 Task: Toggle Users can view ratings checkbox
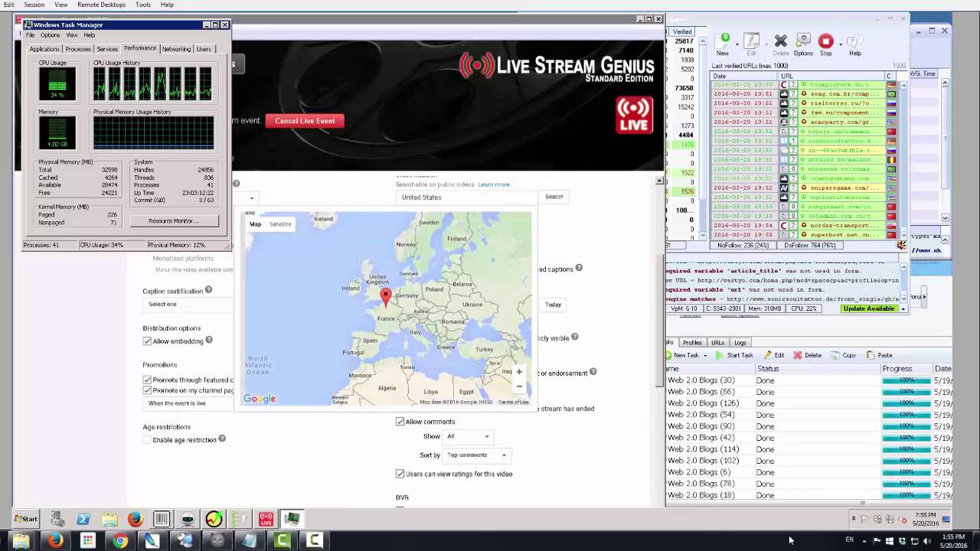coord(400,474)
